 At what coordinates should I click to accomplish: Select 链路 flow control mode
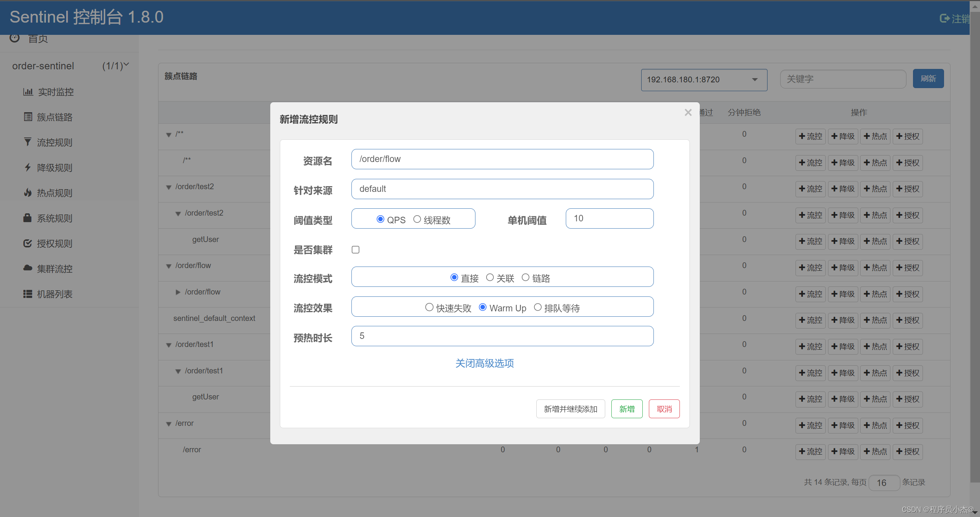click(x=525, y=277)
